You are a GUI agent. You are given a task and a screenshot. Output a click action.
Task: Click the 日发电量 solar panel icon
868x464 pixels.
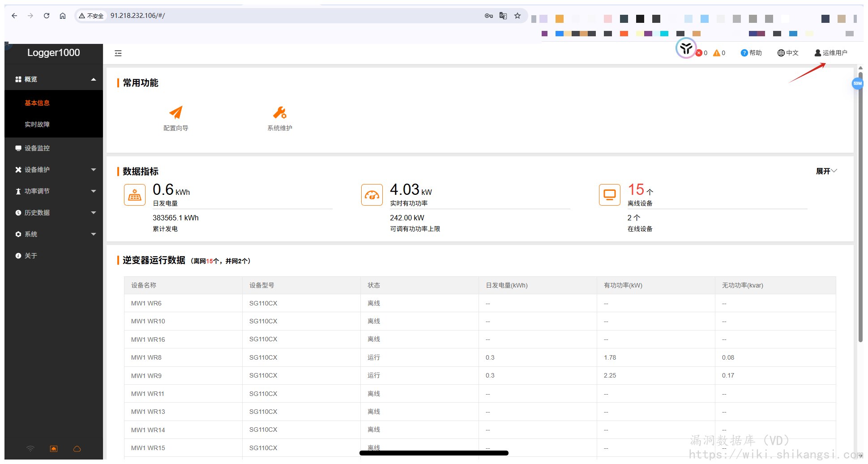(x=135, y=195)
